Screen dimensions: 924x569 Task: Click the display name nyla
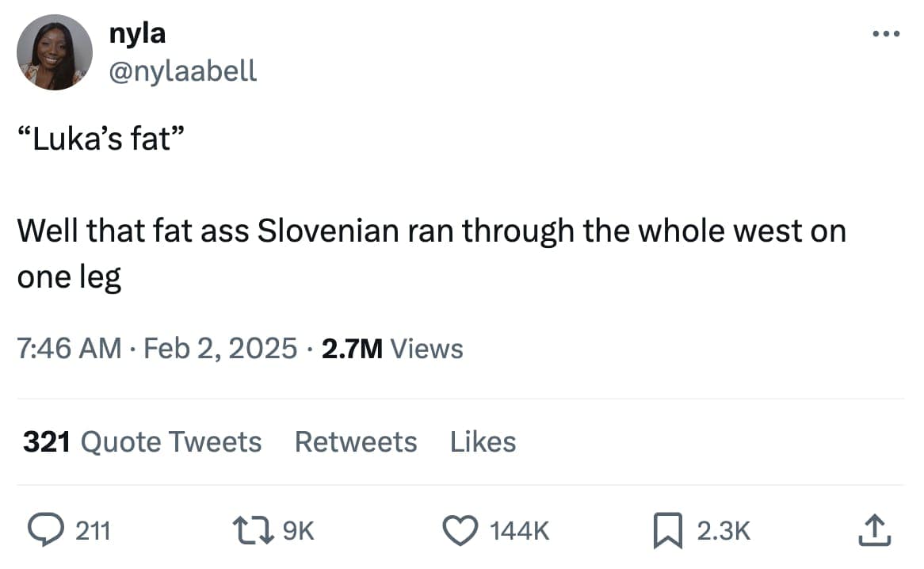click(x=138, y=33)
